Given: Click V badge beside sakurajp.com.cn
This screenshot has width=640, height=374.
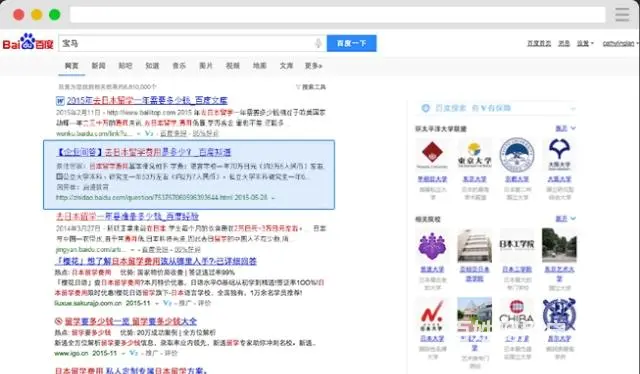Looking at the screenshot, I should (167, 303).
